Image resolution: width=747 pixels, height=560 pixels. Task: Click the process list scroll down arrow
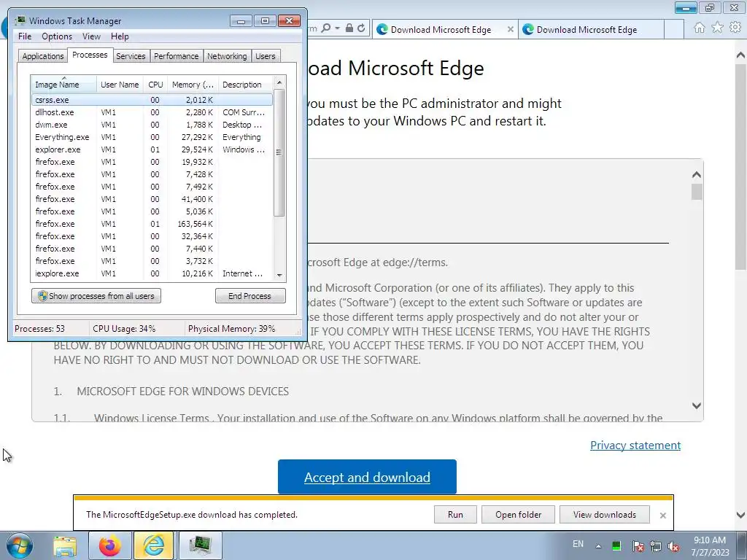279,275
